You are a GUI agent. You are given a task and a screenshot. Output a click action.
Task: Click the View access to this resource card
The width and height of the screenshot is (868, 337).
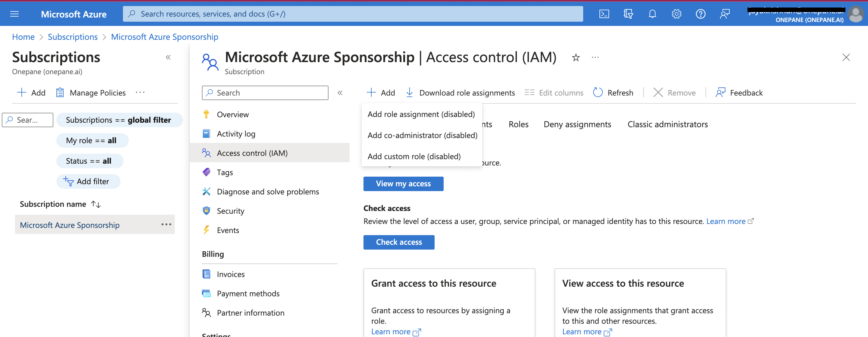(x=640, y=303)
